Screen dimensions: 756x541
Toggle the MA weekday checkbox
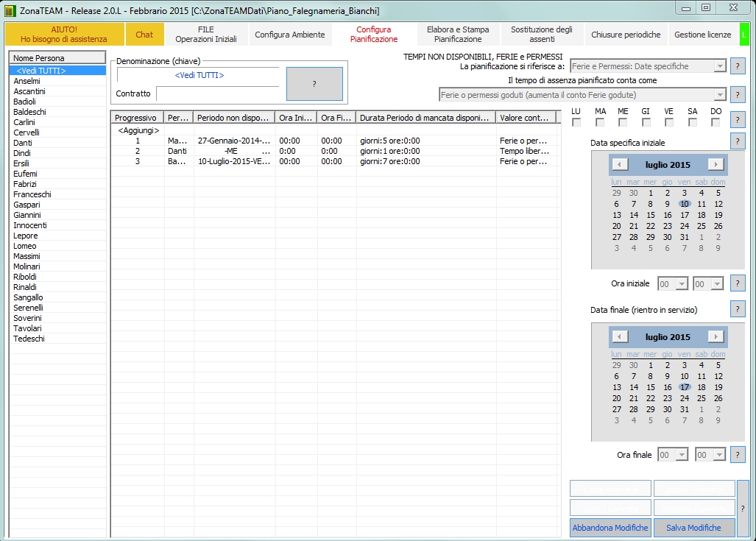tap(600, 122)
